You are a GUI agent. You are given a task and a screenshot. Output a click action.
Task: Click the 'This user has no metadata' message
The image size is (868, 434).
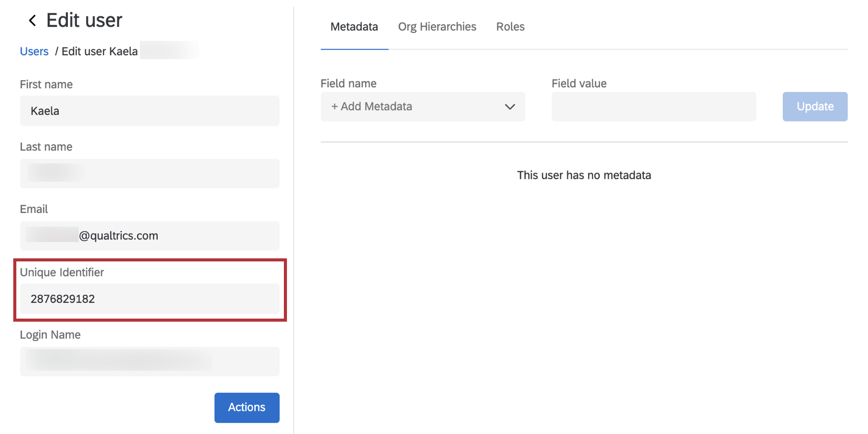pyautogui.click(x=584, y=176)
